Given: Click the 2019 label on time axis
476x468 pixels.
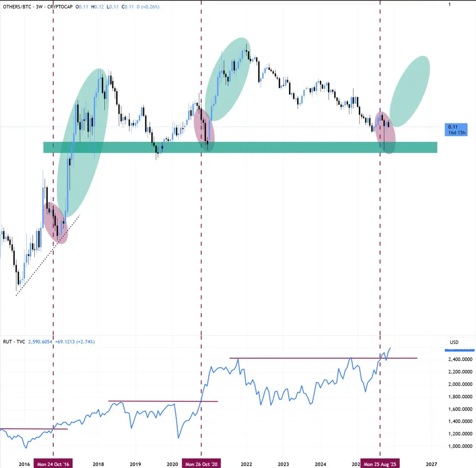Looking at the screenshot, I should coord(135,464).
